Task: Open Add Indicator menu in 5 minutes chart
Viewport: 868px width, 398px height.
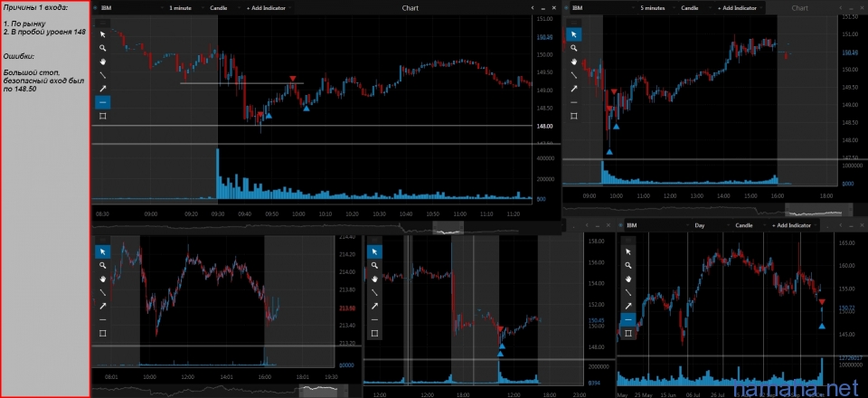Action: [740, 8]
